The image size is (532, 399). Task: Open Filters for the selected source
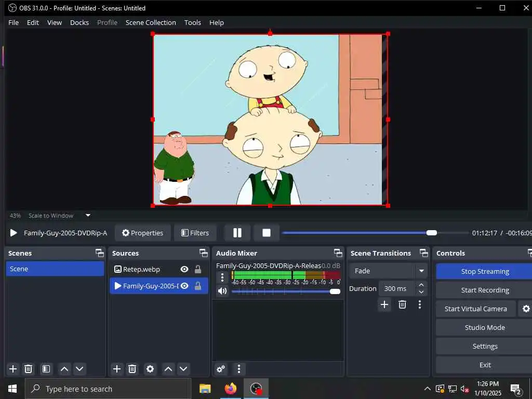pos(195,233)
